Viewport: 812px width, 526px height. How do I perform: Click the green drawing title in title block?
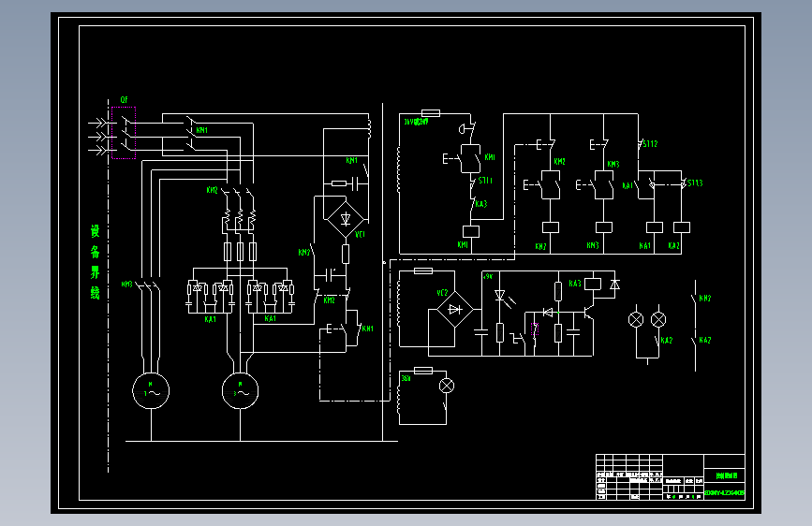[727, 475]
